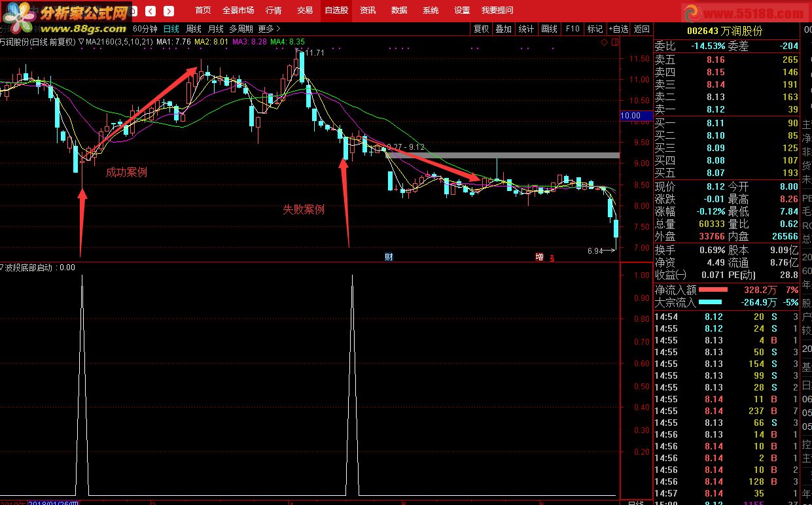Click the 标记 mark button
Image resolution: width=812 pixels, height=505 pixels.
click(595, 29)
